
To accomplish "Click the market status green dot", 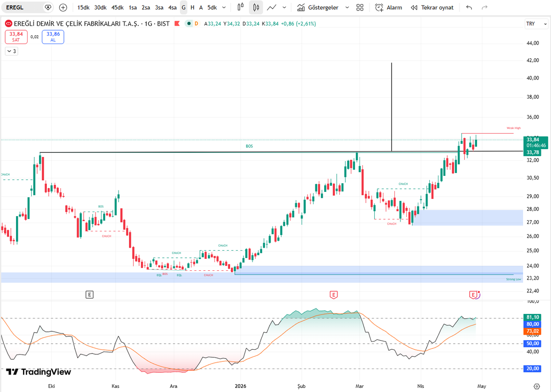I will point(189,24).
